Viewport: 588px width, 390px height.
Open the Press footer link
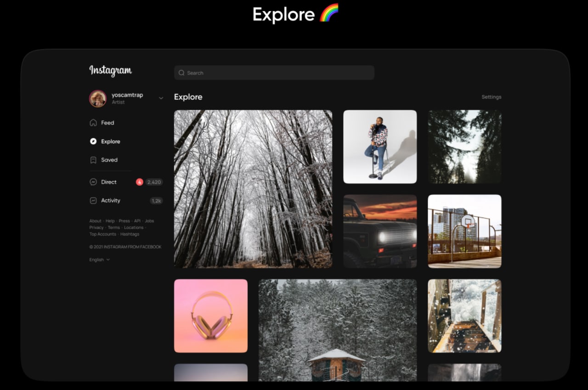tap(124, 221)
